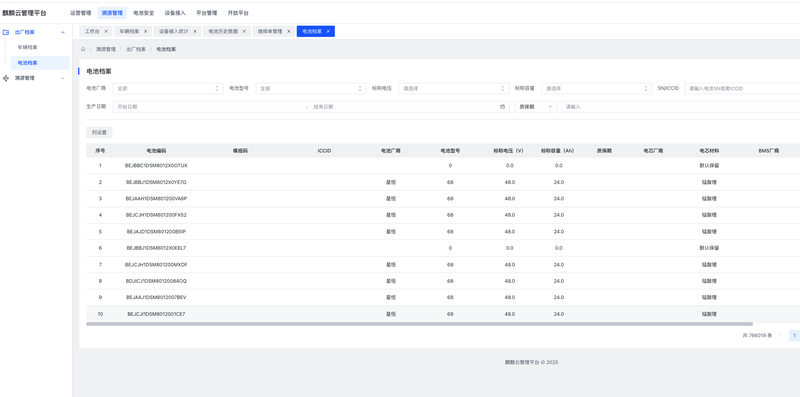800x397 pixels.
Task: Click 默认保留 in row 1
Action: (709, 165)
